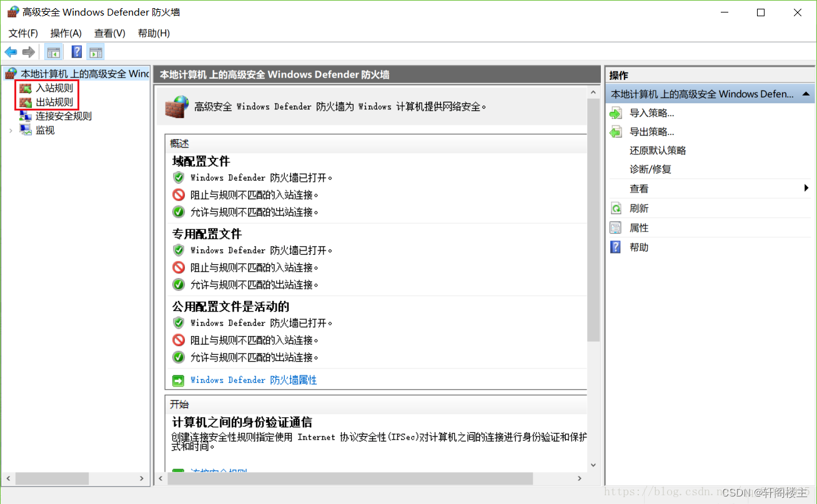The image size is (817, 504).
Task: Click the 监视 monitor icon
Action: tap(26, 130)
